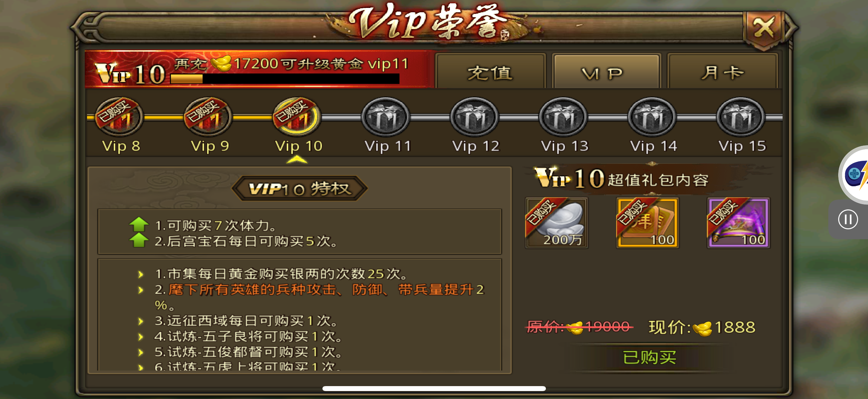Viewport: 868px width, 399px height.
Task: Switch to the 充值 recharge tab
Action: [x=490, y=72]
